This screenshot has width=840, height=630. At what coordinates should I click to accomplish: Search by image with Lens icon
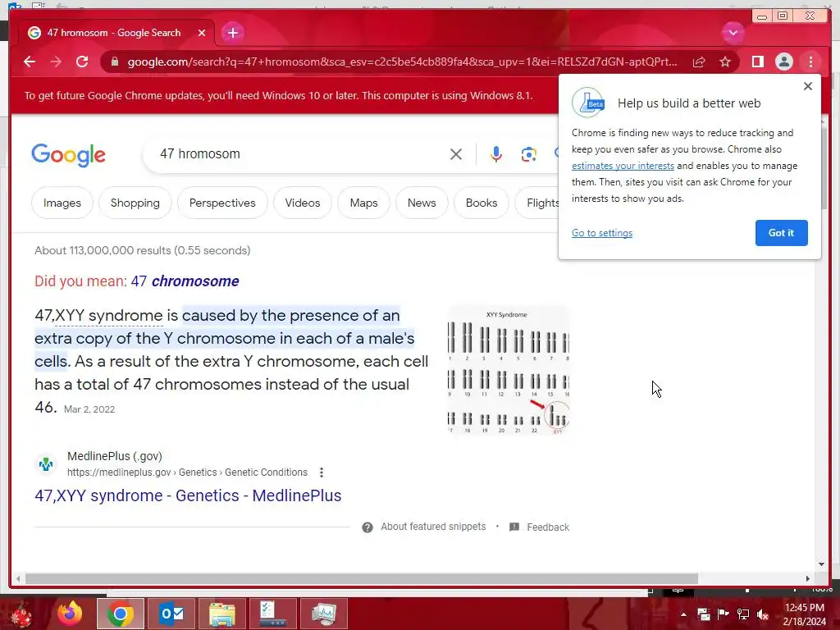529,154
